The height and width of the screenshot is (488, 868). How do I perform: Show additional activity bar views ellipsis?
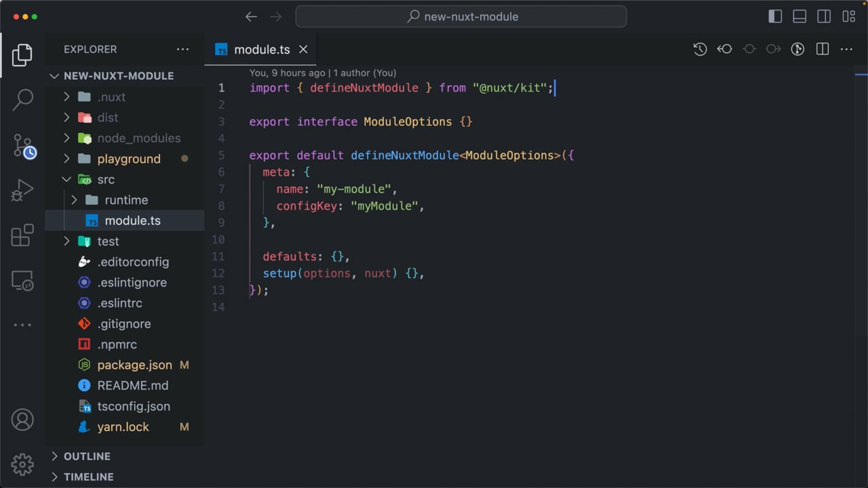22,325
